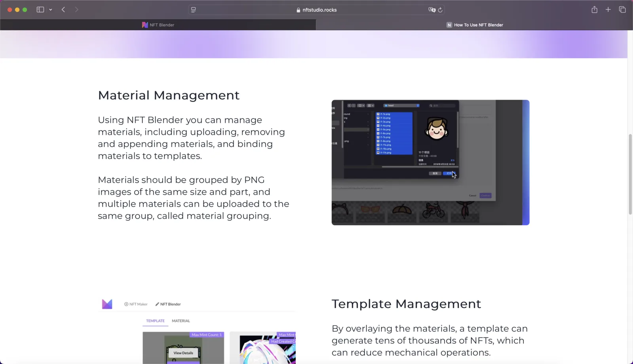
Task: Open the sidebar options dropdown arrow
Action: coord(51,9)
